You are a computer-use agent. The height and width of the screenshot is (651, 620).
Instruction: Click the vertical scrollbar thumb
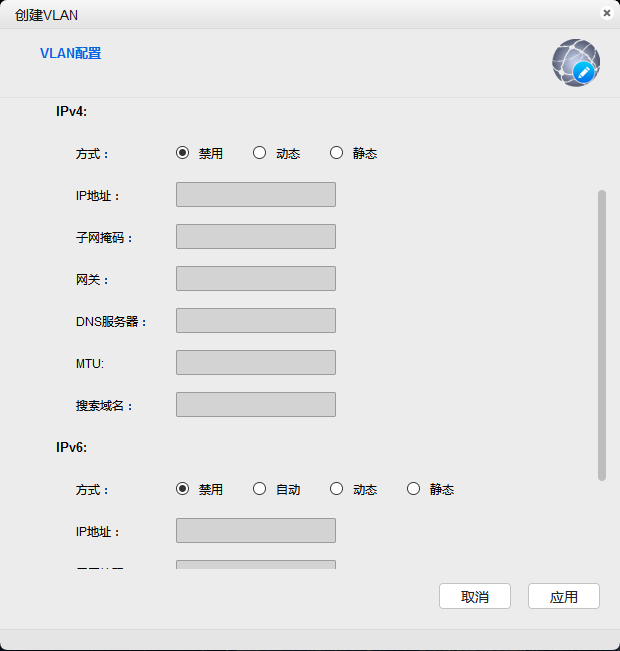click(x=601, y=334)
